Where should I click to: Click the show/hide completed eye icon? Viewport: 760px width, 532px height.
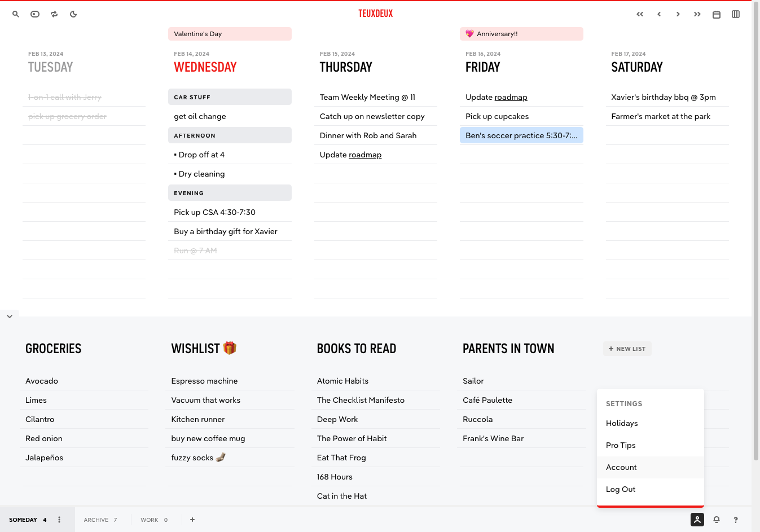(x=35, y=14)
